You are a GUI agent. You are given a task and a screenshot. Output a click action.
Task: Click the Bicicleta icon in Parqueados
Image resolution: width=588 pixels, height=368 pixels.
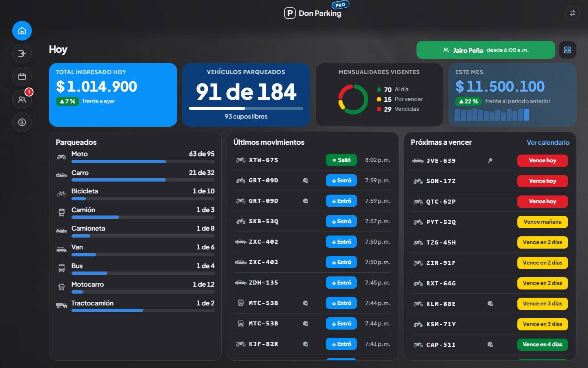62,194
